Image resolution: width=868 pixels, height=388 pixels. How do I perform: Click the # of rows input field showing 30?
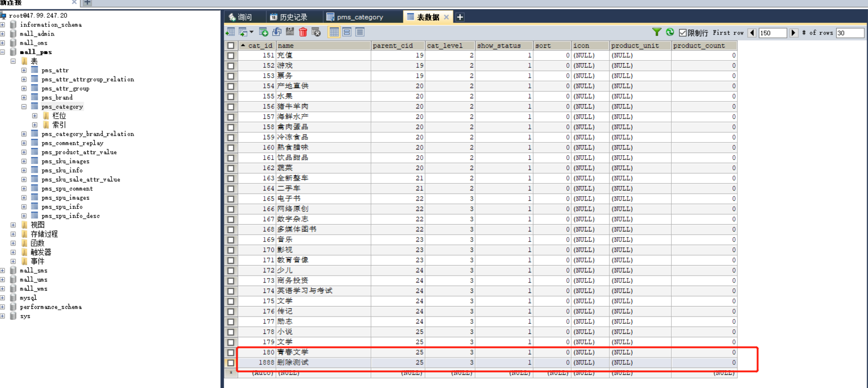850,33
